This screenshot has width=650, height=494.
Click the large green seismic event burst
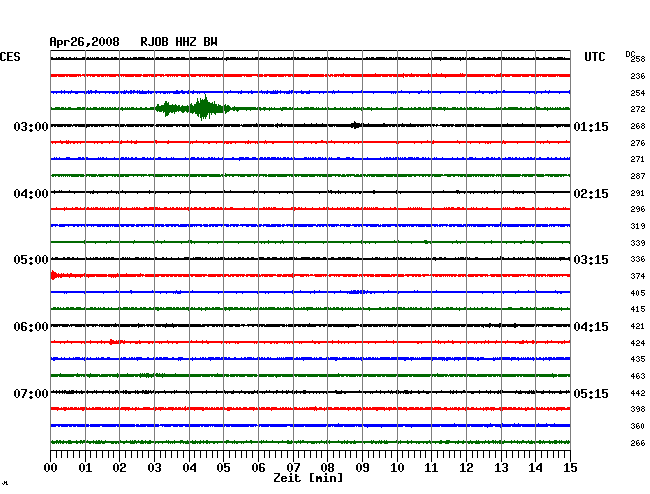tap(194, 108)
